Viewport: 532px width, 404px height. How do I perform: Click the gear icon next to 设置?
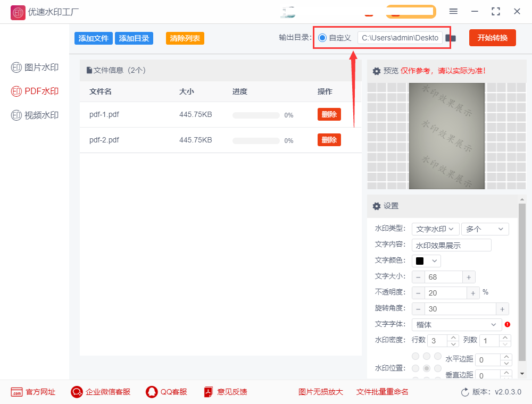(377, 206)
